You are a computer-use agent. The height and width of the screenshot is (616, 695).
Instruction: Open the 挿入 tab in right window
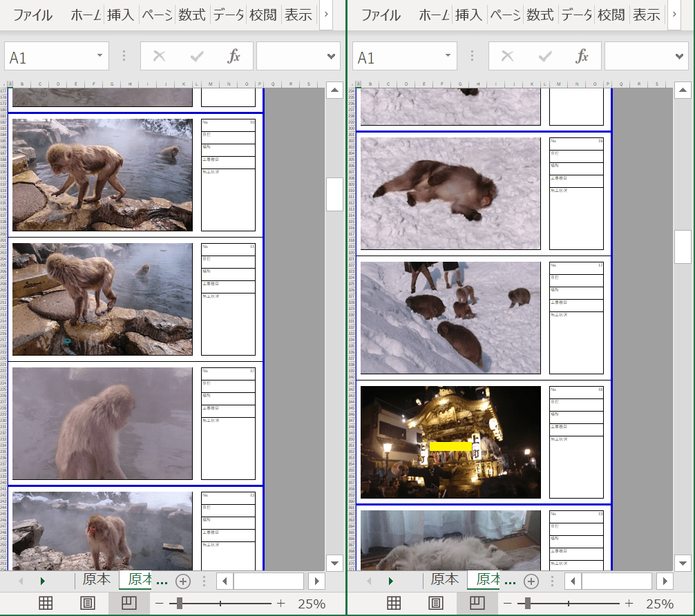coord(468,15)
